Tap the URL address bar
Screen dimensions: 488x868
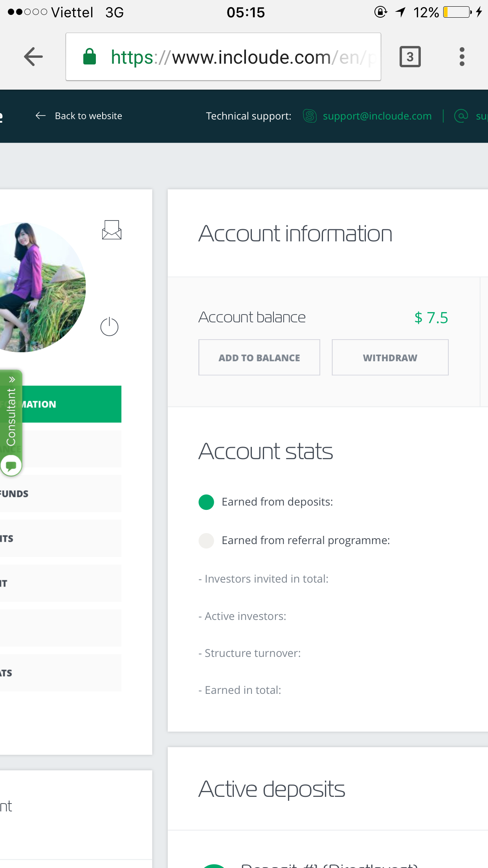[x=236, y=57]
